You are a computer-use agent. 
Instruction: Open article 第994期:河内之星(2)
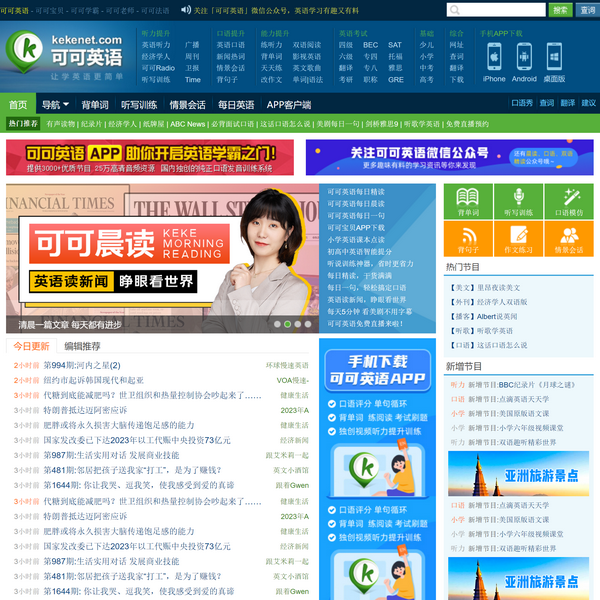(x=82, y=366)
